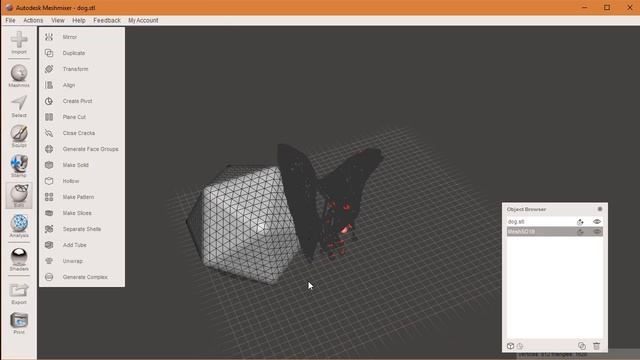The width and height of the screenshot is (640, 360).
Task: Open the Stamp tool
Action: tap(19, 166)
